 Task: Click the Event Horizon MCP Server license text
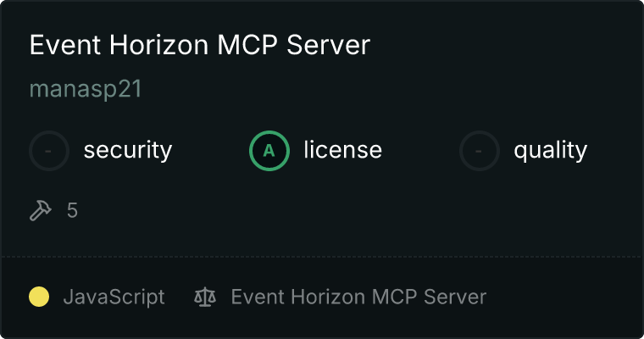point(358,297)
